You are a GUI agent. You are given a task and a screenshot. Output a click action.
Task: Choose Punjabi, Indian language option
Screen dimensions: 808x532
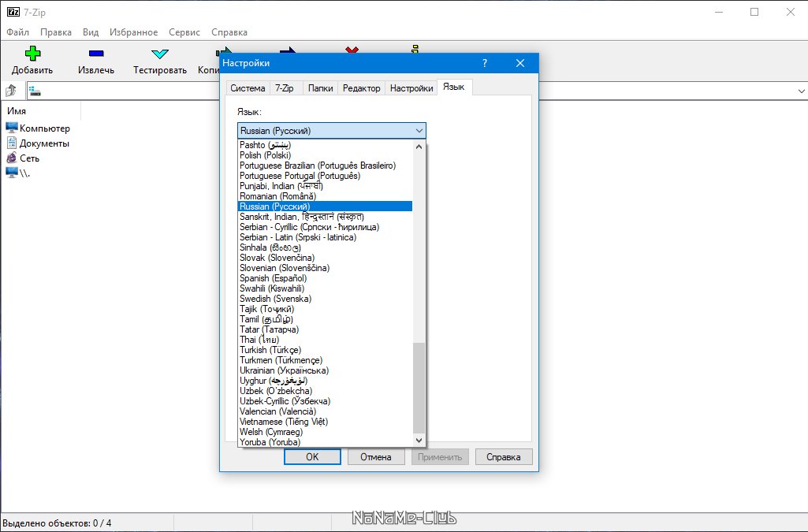click(x=325, y=187)
